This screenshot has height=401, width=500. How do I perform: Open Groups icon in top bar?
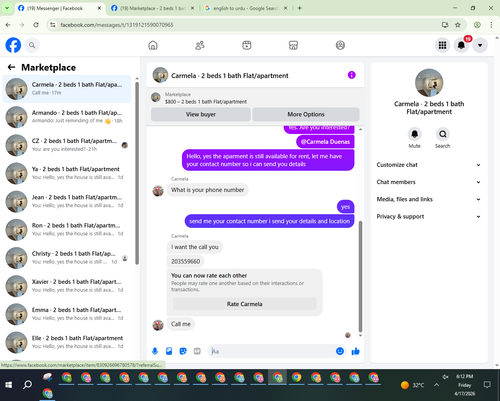pos(340,45)
